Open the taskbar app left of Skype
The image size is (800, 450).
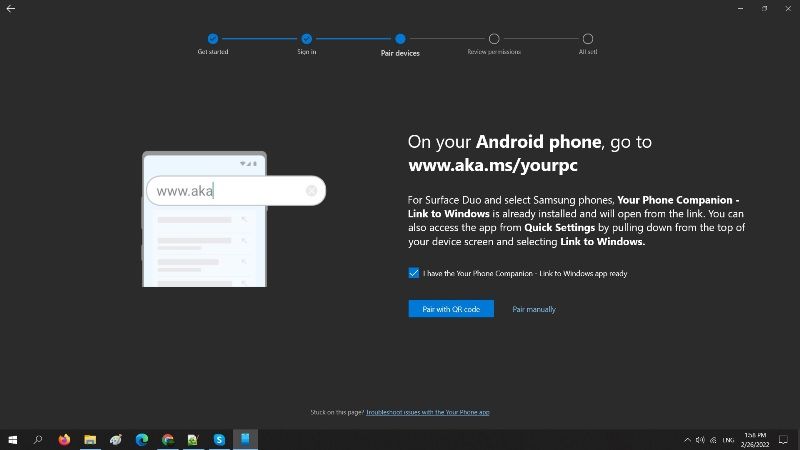click(x=193, y=439)
